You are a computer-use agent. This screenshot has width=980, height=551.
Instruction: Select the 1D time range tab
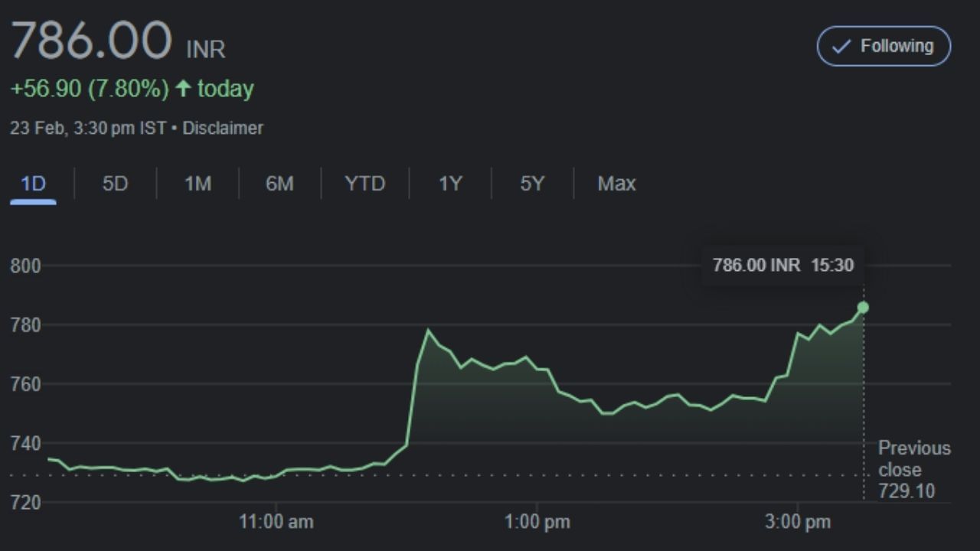coord(33,184)
